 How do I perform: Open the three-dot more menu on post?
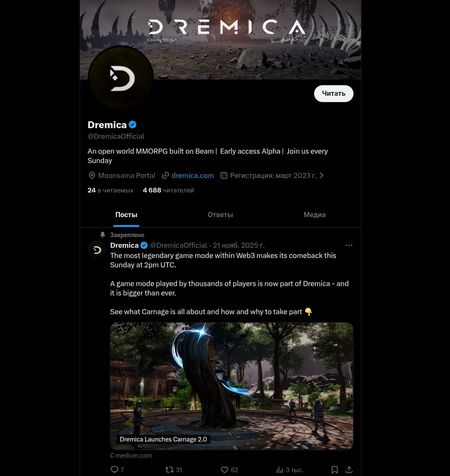pos(349,245)
